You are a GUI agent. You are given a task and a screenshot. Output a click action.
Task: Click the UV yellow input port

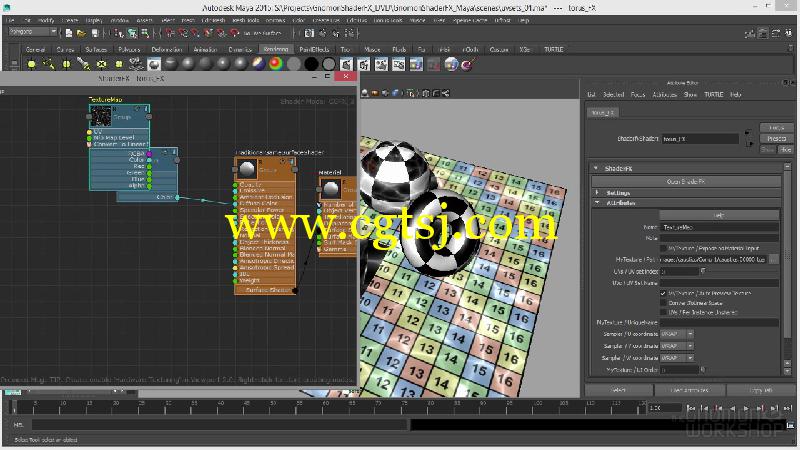89,132
